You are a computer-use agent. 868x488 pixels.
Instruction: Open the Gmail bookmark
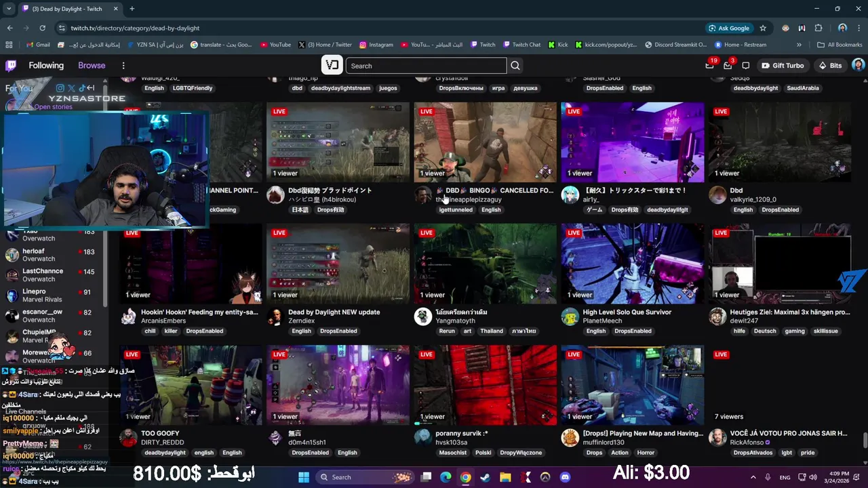click(x=38, y=45)
